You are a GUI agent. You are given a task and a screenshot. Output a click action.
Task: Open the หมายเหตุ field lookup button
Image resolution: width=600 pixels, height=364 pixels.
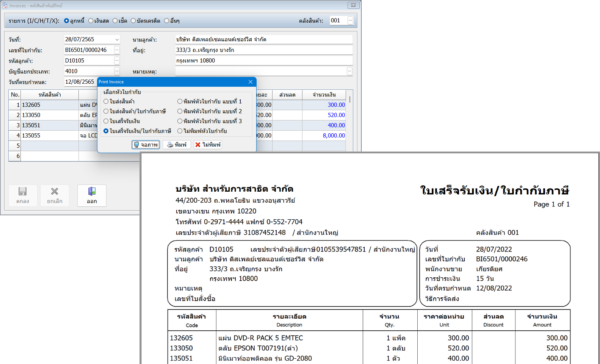[349, 71]
